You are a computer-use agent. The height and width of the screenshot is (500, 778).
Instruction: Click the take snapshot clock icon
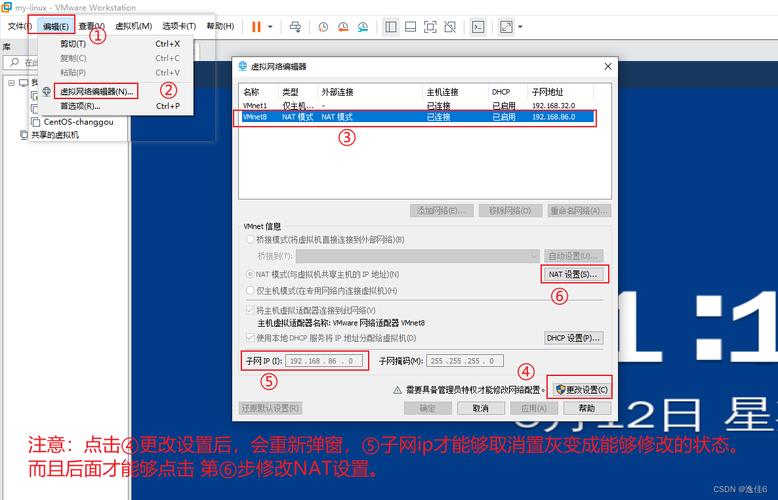(323, 27)
